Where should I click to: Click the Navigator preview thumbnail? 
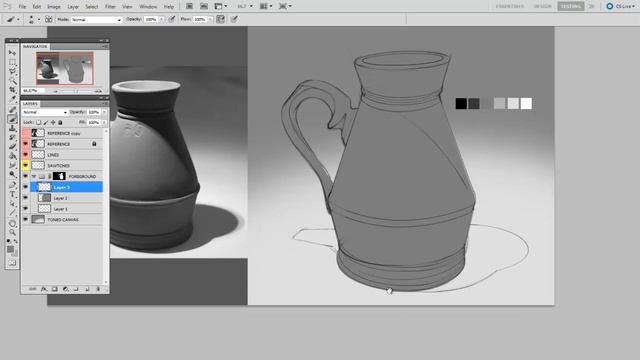65,68
